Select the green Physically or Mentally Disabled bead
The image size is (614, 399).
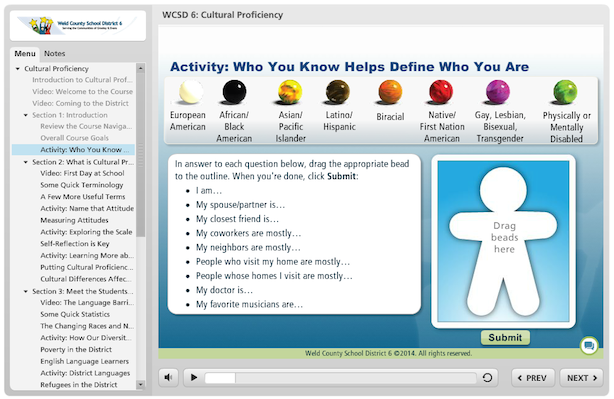565,92
